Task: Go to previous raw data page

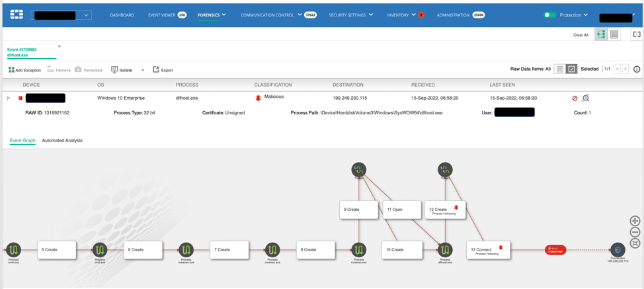Action: (x=617, y=69)
